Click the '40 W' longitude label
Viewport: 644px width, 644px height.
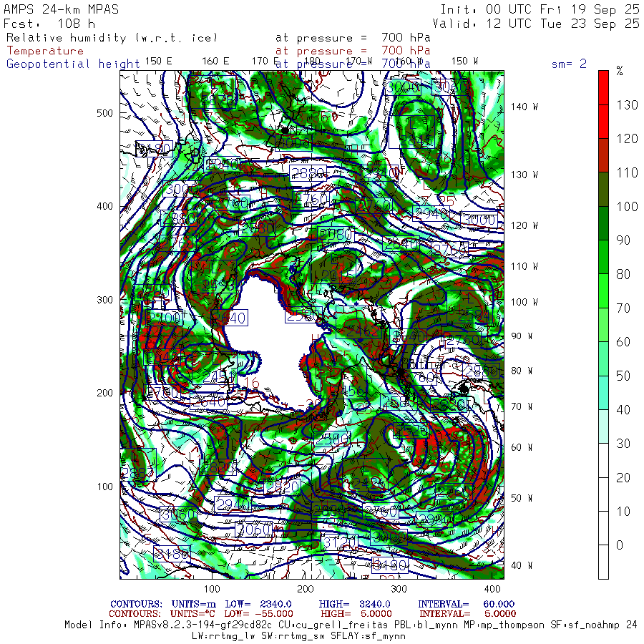coord(522,566)
